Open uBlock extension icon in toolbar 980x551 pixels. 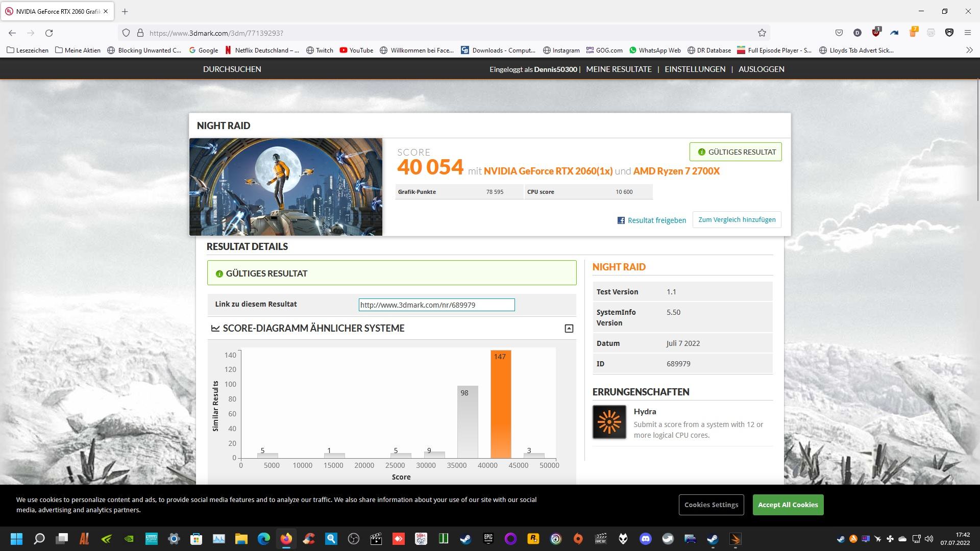coord(876,32)
